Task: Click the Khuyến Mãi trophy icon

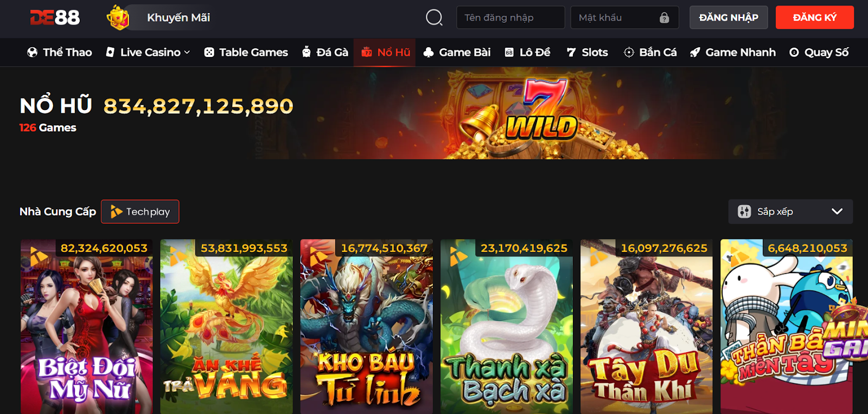Action: point(118,17)
